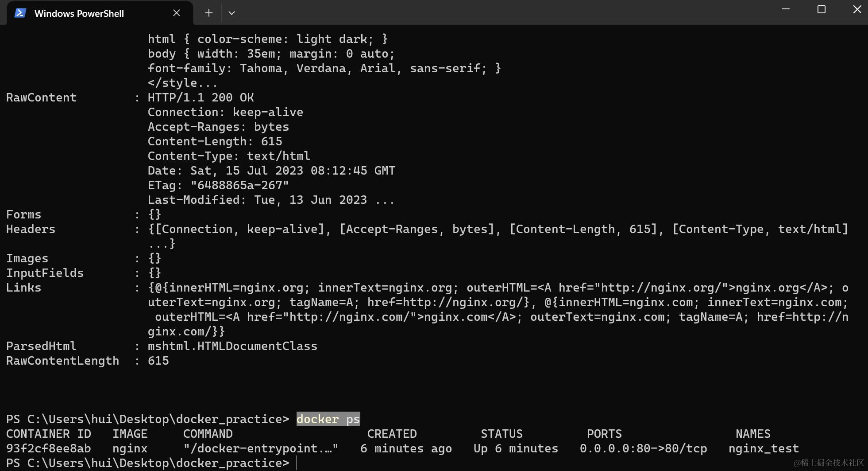Close the Windows PowerShell tab
The width and height of the screenshot is (868, 471).
point(177,13)
